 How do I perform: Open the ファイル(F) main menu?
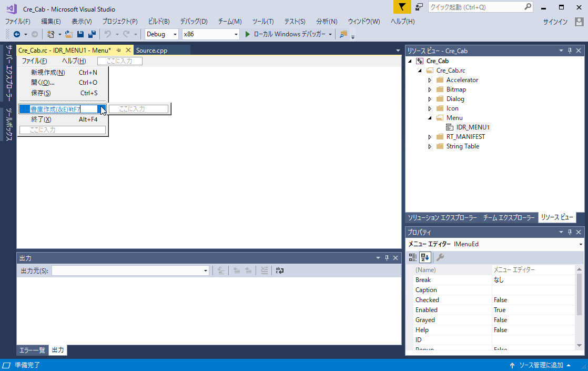pyautogui.click(x=18, y=22)
